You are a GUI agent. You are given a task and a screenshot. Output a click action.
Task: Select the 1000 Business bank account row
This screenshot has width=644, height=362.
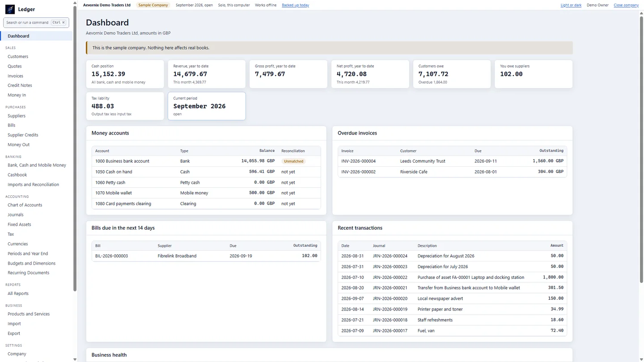click(x=206, y=161)
